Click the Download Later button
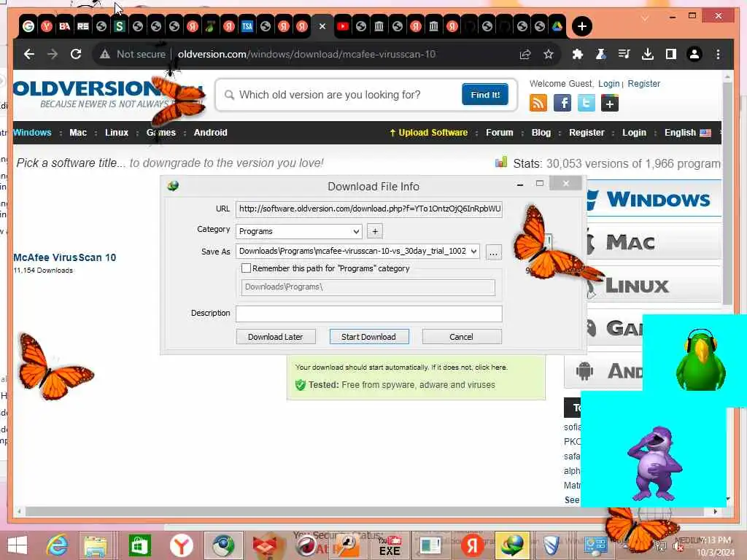This screenshot has width=747, height=560. click(275, 337)
